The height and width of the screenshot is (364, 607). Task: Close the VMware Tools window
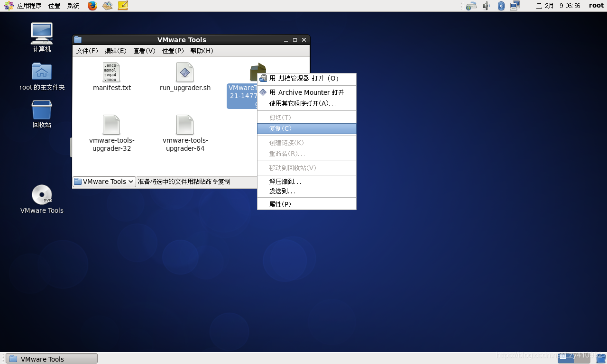coord(304,40)
